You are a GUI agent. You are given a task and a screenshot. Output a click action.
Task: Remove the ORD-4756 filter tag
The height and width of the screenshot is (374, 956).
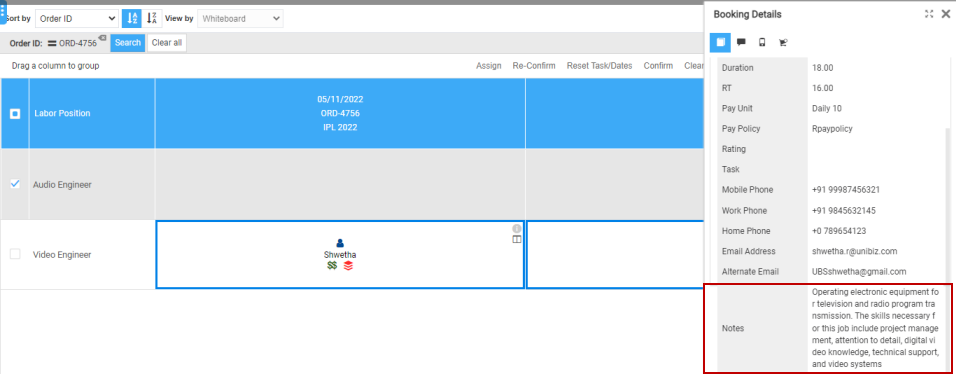click(102, 38)
